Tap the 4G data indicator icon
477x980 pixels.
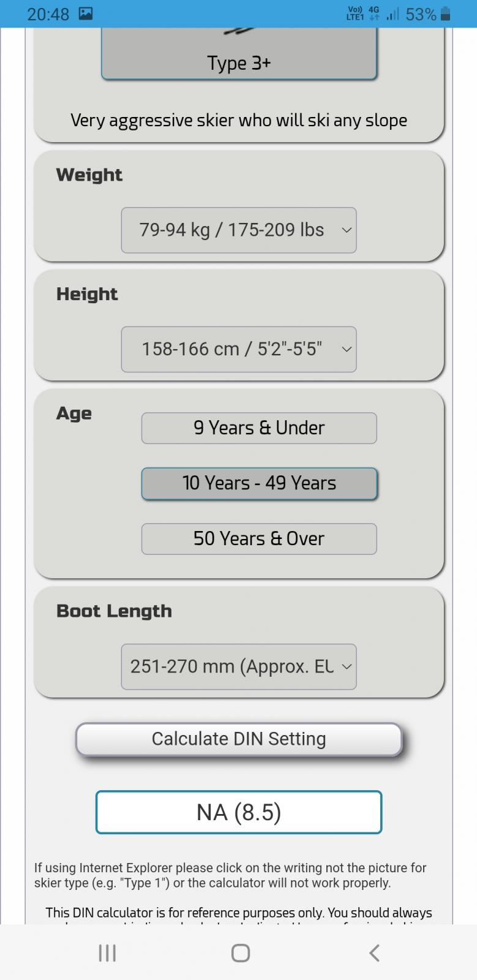pyautogui.click(x=374, y=13)
